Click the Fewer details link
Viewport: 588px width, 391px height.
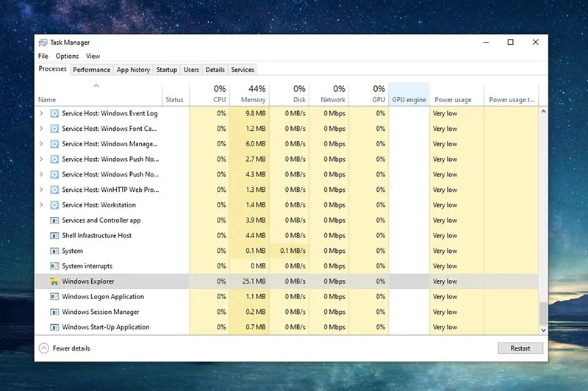pos(71,348)
